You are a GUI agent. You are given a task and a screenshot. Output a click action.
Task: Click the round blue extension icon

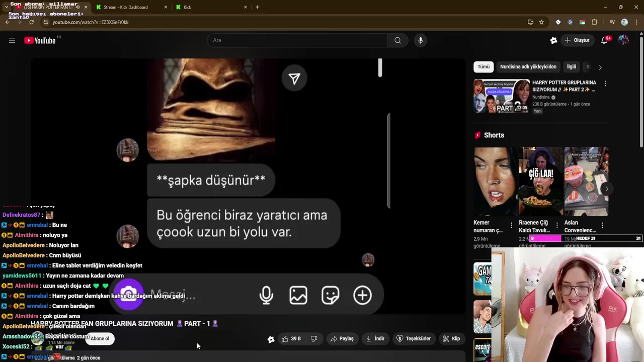coord(570,22)
